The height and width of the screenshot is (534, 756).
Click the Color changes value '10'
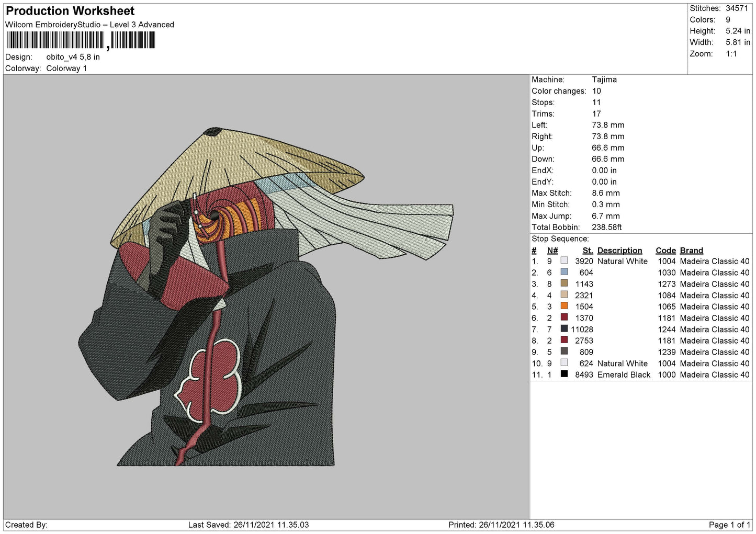pos(596,91)
